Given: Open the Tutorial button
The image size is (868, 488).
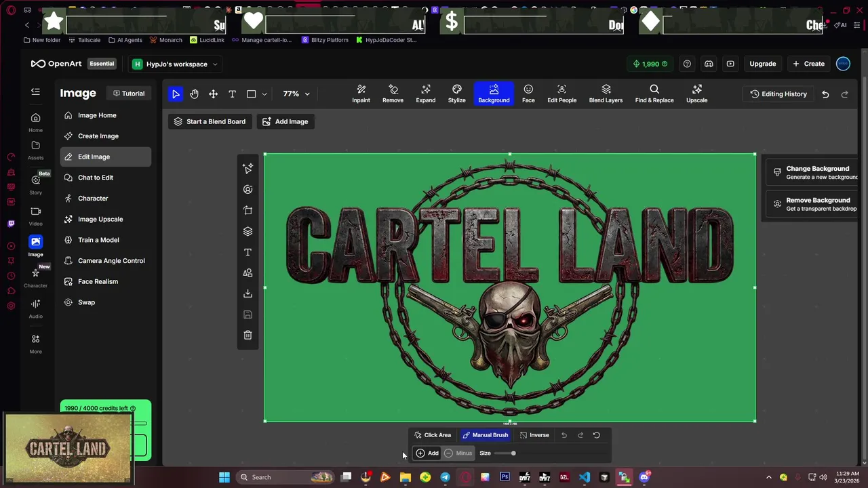Looking at the screenshot, I should coord(128,94).
